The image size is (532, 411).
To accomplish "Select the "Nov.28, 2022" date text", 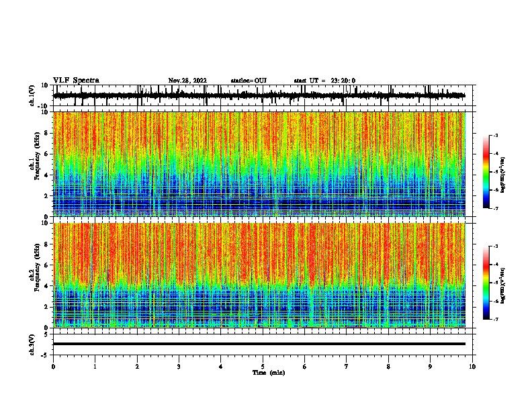I will coord(187,81).
